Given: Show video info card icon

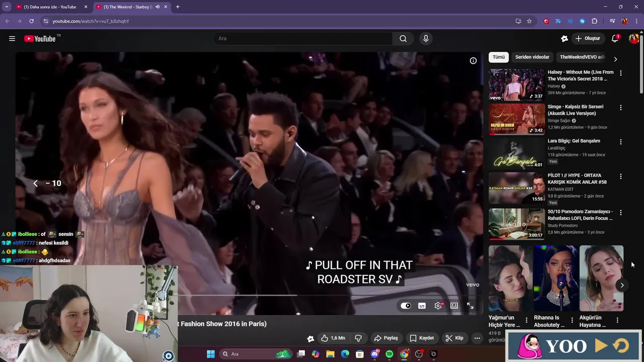Looking at the screenshot, I should click(473, 60).
